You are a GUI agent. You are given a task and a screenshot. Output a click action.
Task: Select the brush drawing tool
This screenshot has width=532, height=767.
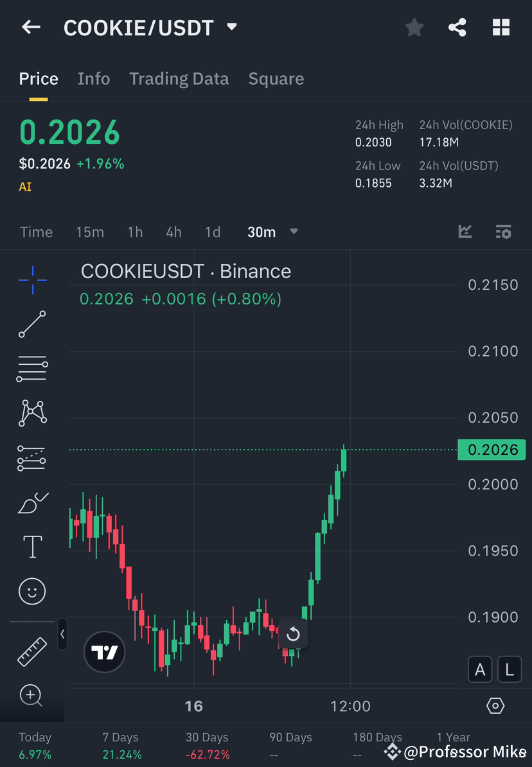32,503
